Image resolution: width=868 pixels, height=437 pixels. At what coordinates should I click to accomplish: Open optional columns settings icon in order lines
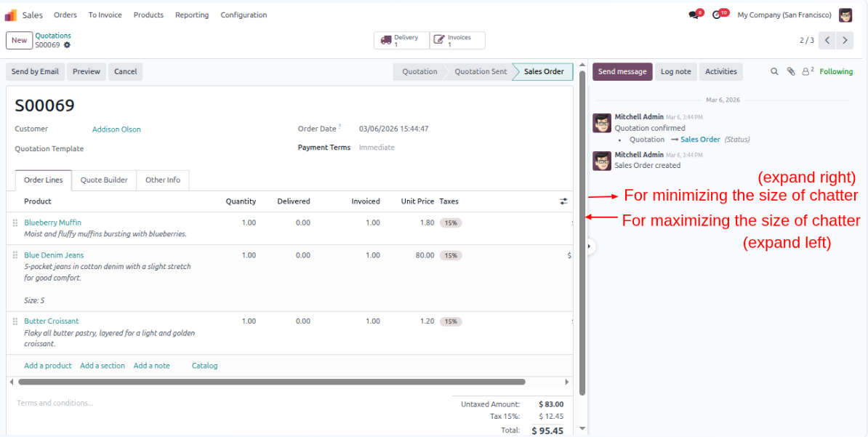click(x=563, y=201)
